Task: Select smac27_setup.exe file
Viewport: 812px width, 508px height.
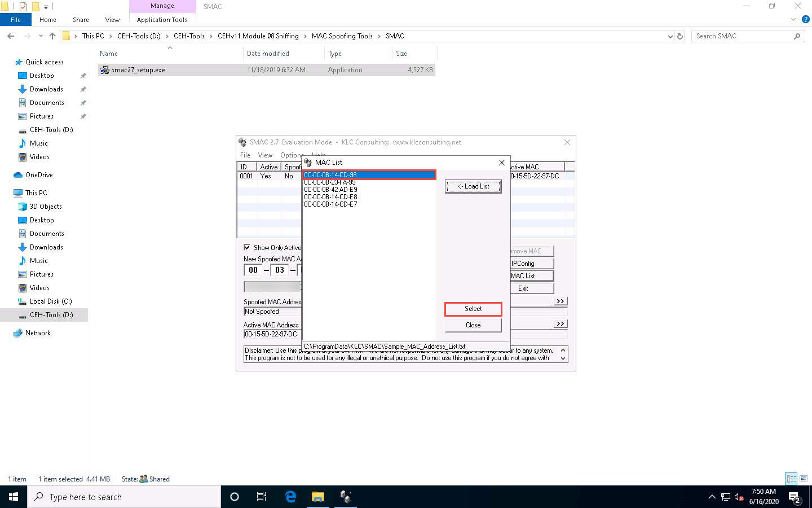Action: coord(267,70)
